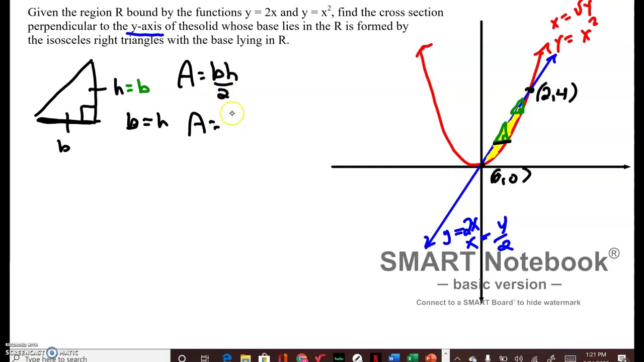
Task: Open the Wi-Fi network tray icon
Action: coord(535,359)
